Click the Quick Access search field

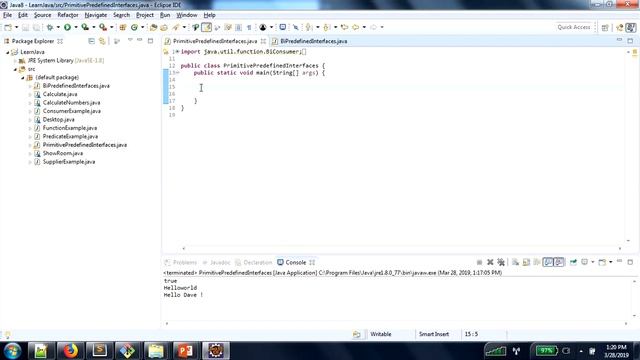[x=574, y=27]
